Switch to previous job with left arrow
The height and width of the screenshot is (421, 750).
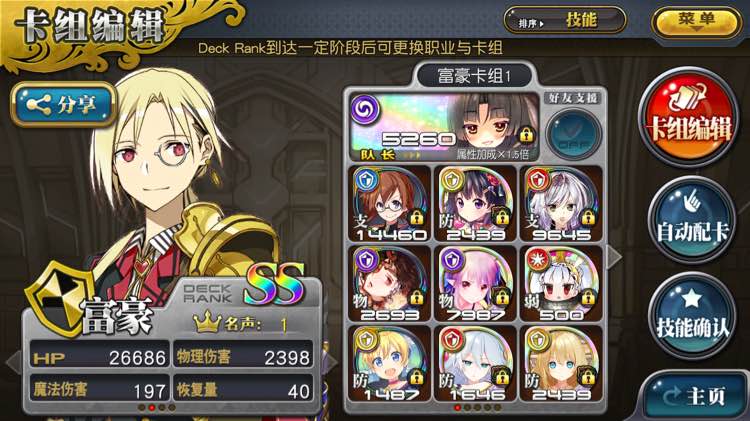click(x=13, y=362)
